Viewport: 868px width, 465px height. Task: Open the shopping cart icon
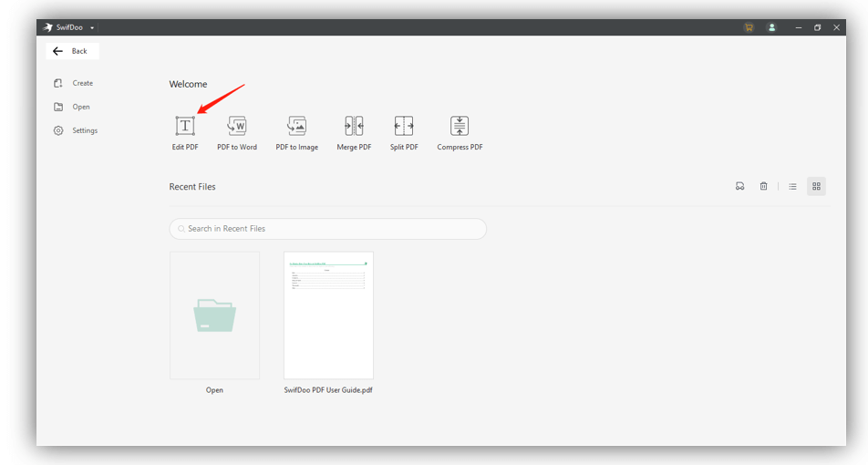tap(749, 27)
